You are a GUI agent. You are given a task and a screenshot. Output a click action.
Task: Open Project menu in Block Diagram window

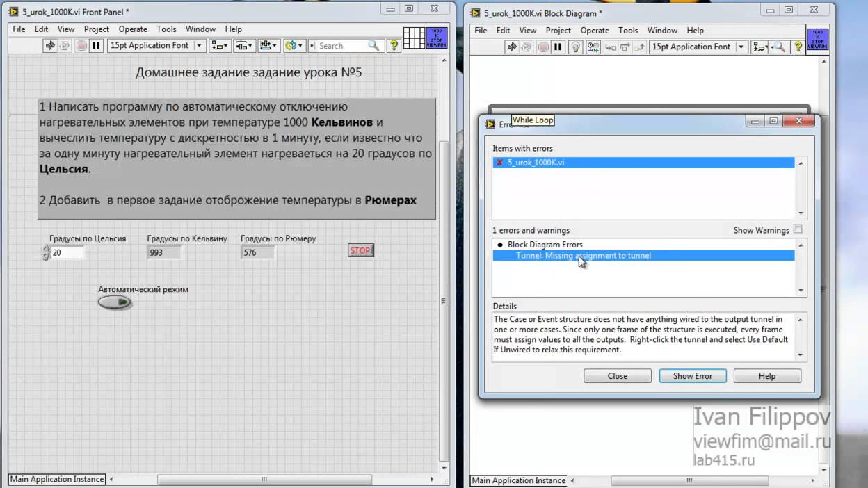click(x=558, y=31)
